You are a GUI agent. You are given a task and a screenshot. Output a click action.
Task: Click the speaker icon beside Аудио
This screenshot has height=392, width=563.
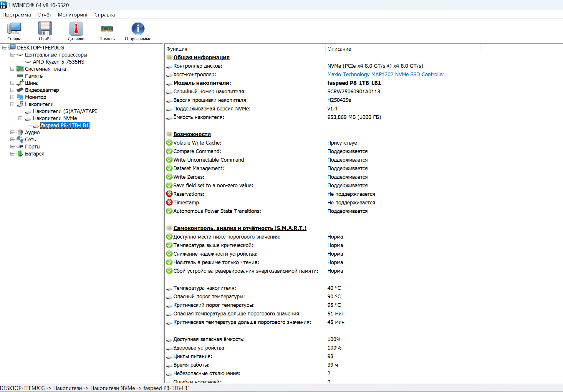pos(20,132)
